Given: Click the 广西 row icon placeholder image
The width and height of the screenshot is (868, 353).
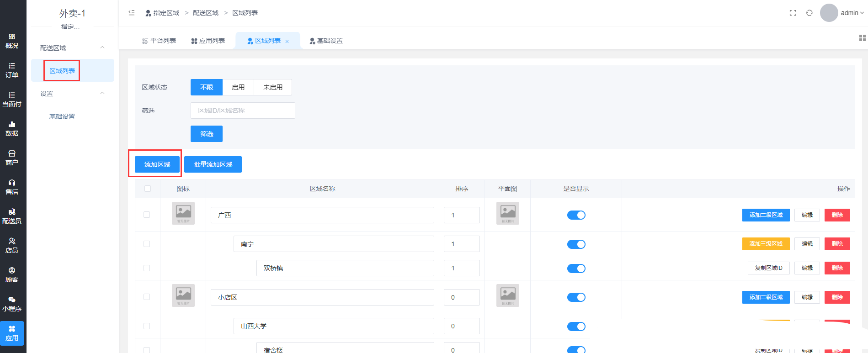Looking at the screenshot, I should pos(183,213).
